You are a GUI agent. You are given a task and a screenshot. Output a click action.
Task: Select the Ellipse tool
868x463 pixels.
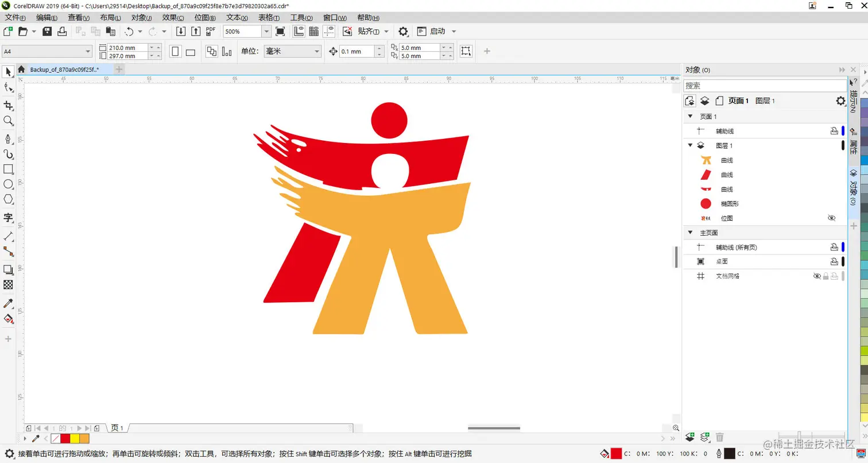point(7,185)
